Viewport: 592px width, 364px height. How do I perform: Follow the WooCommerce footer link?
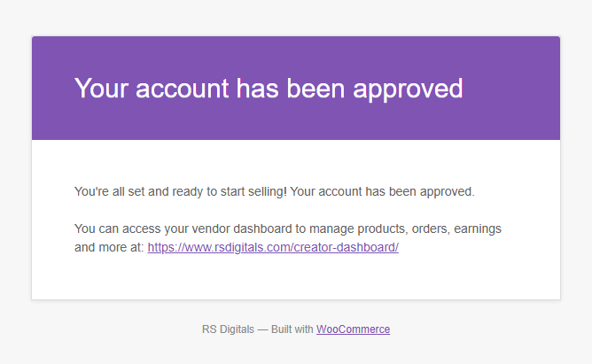pyautogui.click(x=353, y=329)
